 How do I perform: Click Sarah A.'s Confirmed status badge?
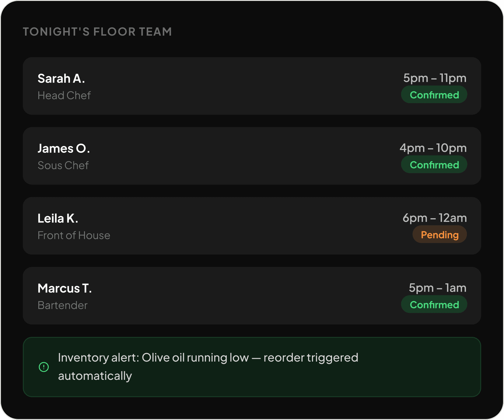click(434, 95)
